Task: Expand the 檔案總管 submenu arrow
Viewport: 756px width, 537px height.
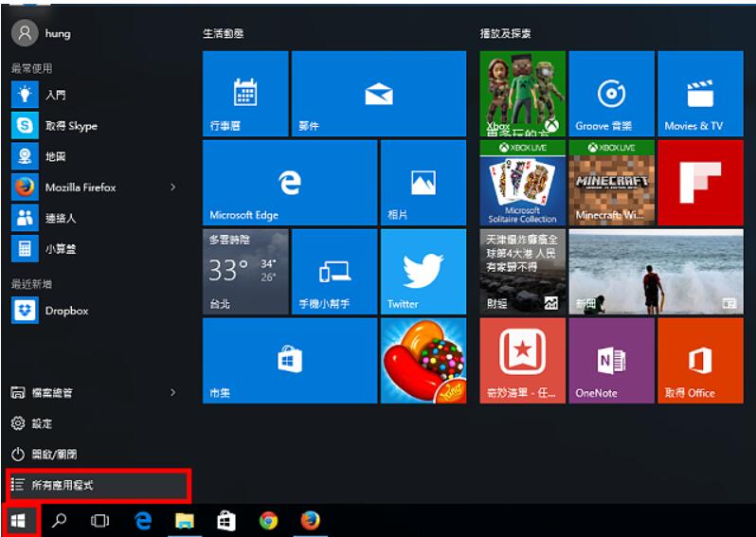Action: pyautogui.click(x=173, y=392)
